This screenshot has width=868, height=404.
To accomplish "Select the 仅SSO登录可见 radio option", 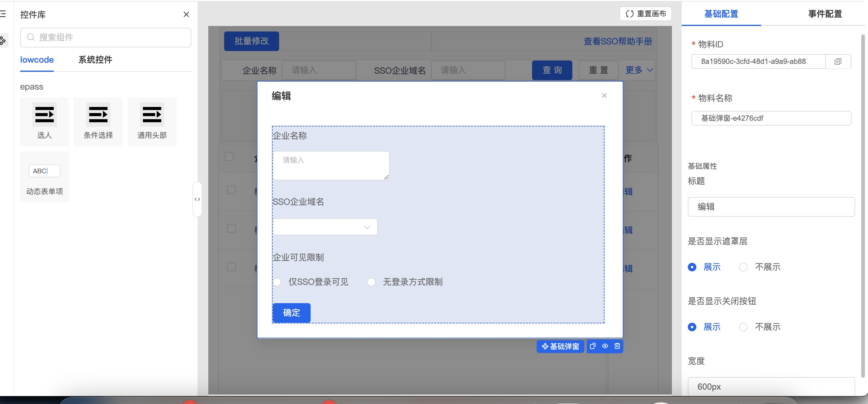I will pyautogui.click(x=277, y=282).
